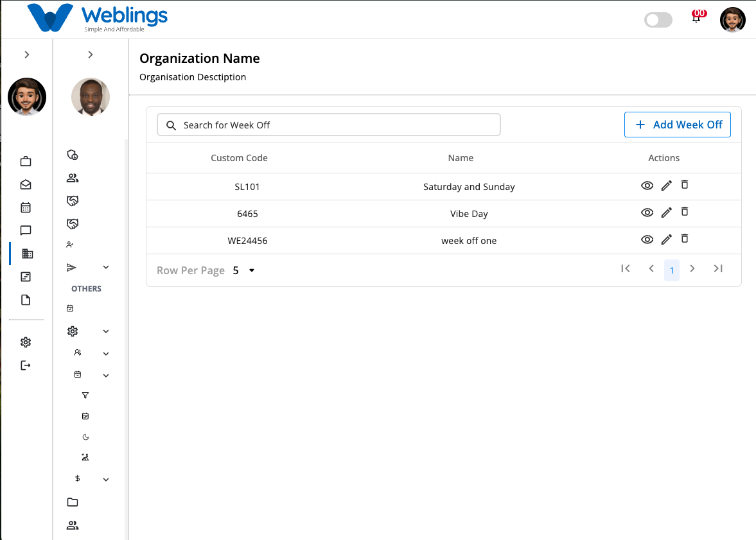Delete the week off one entry
Image resolution: width=756 pixels, height=540 pixels.
(x=685, y=239)
